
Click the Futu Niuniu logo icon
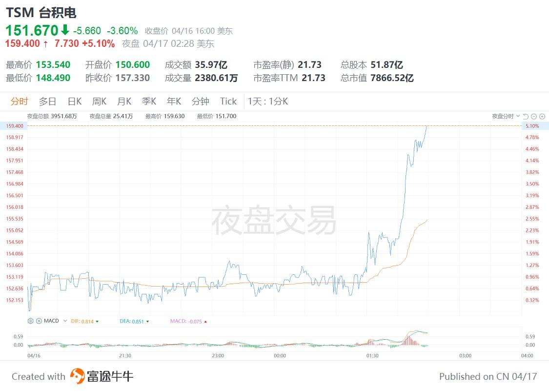coord(77,376)
